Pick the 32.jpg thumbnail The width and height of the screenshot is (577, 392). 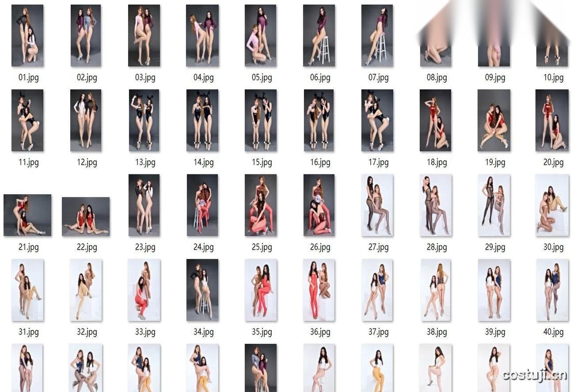(86, 290)
